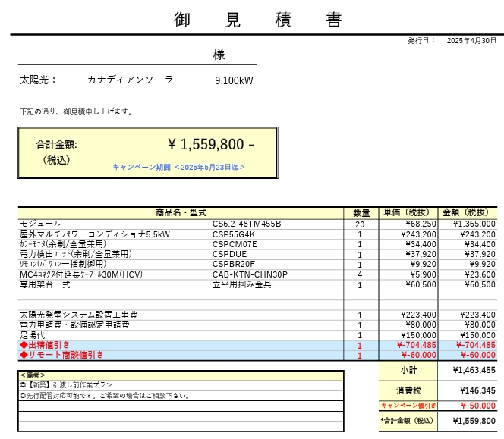Click the MC4コネクタ付延長ケーブル30M(HCV) item
The height and width of the screenshot is (439, 504).
(81, 274)
